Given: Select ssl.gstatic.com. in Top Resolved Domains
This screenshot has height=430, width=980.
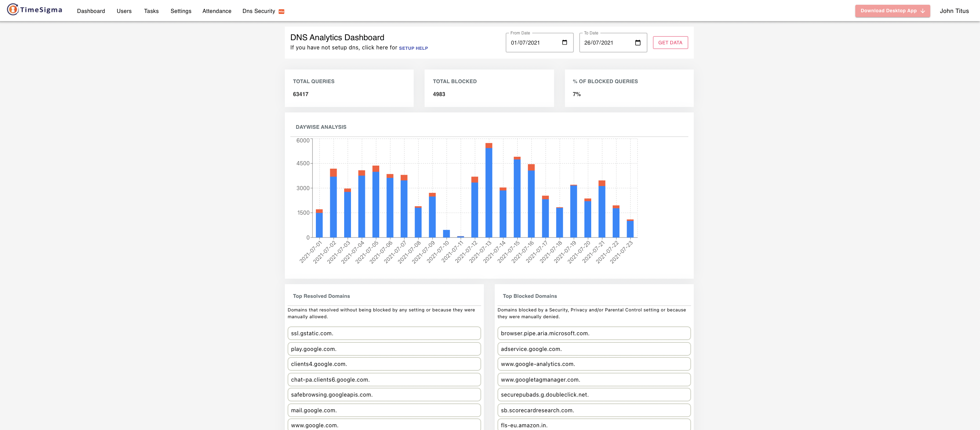Looking at the screenshot, I should tap(384, 333).
